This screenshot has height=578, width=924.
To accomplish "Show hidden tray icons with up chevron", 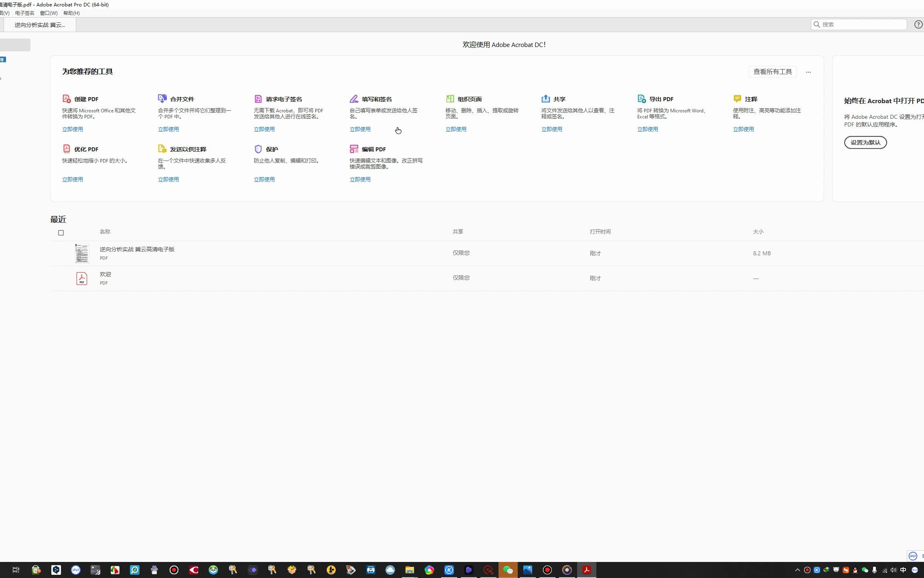I will (x=797, y=570).
